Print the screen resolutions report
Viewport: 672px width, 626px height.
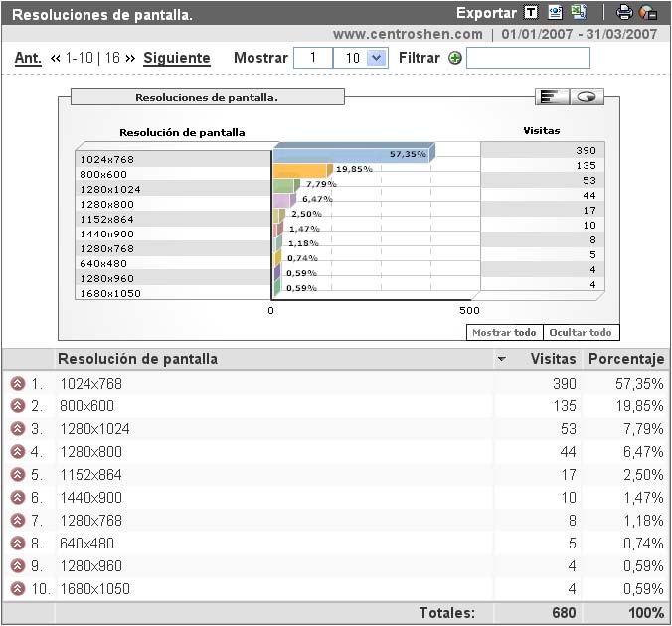point(624,13)
